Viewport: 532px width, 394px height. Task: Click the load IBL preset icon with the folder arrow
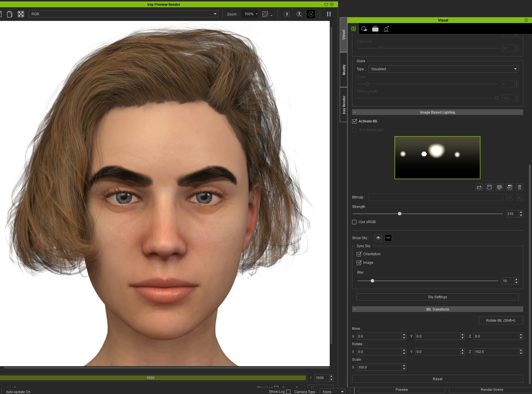479,187
